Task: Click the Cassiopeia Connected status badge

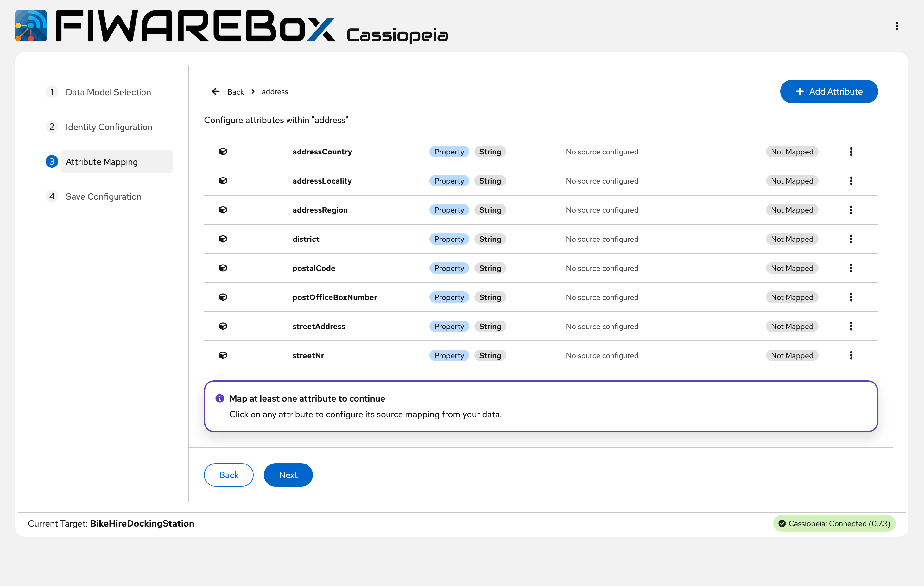Action: (x=834, y=523)
